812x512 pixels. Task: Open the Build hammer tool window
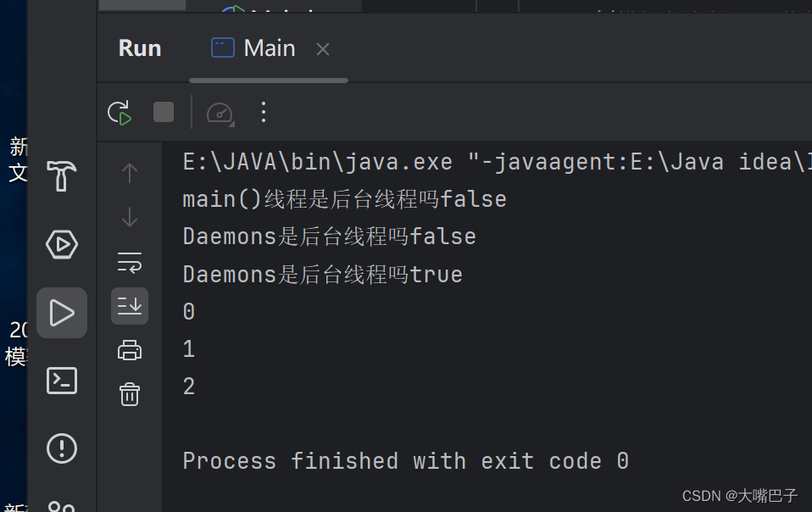[62, 176]
